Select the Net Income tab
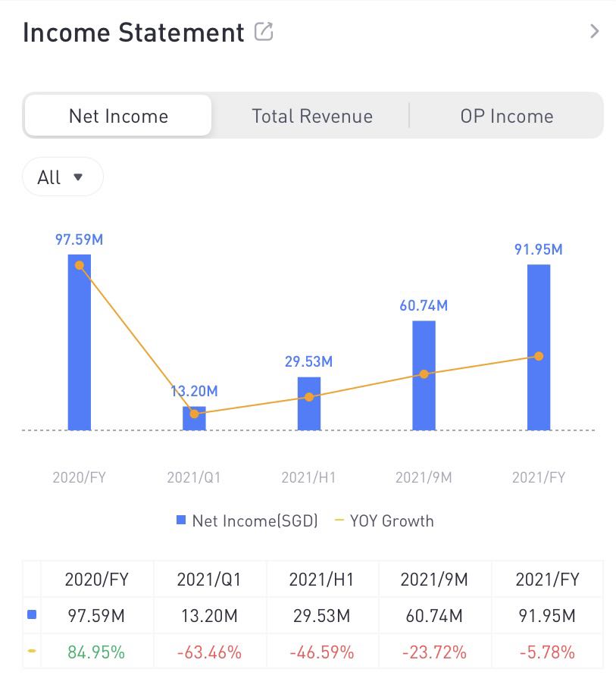The height and width of the screenshot is (694, 616). 118,116
